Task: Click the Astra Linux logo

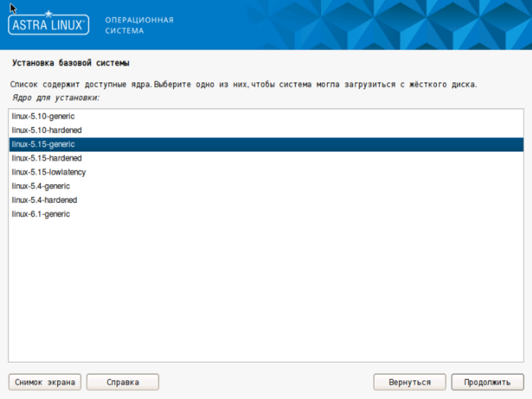Action: (x=48, y=25)
